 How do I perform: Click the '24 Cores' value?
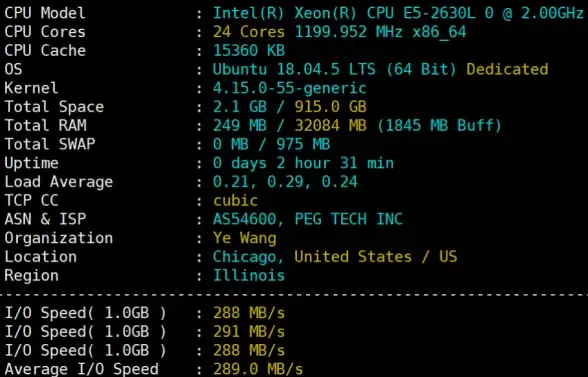point(249,32)
